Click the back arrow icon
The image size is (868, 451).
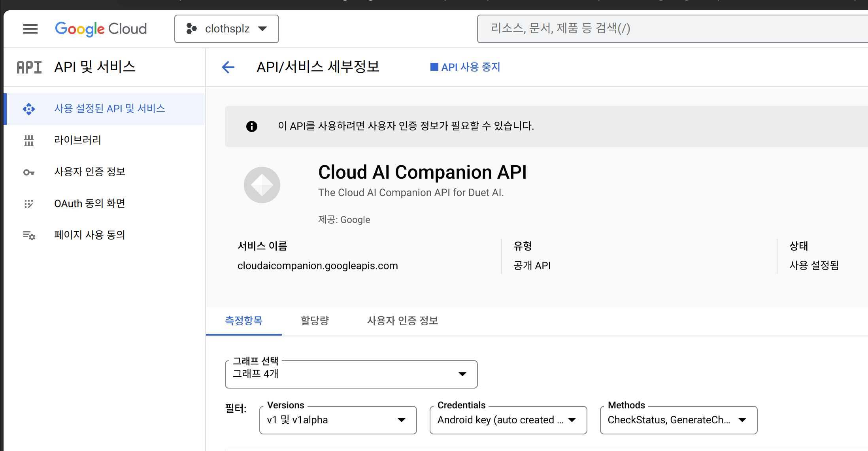click(x=228, y=67)
